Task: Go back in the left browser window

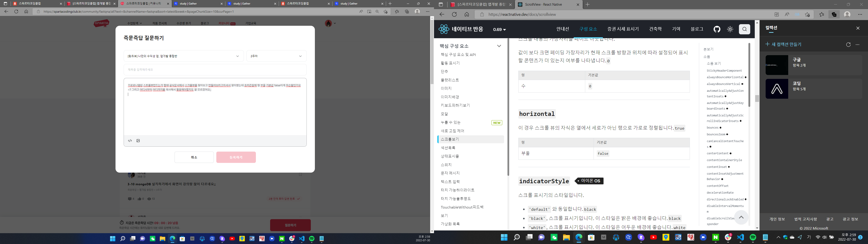Action: pyautogui.click(x=6, y=12)
